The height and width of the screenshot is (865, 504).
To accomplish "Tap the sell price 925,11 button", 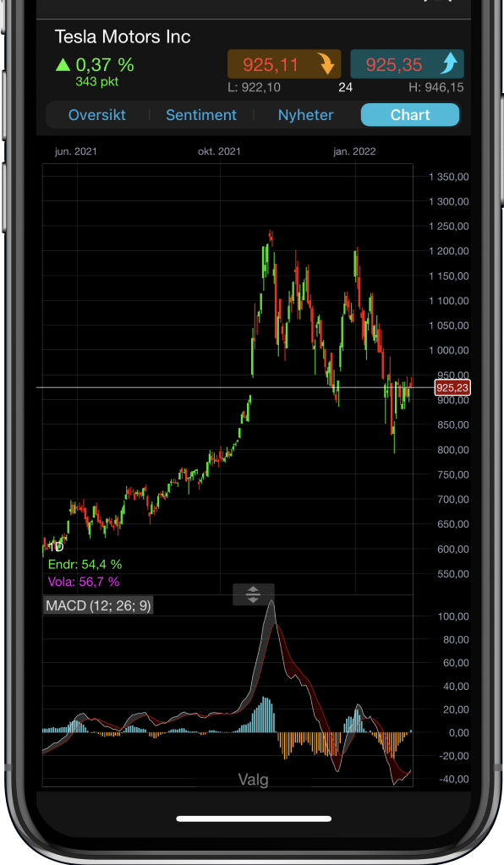I will pos(284,64).
